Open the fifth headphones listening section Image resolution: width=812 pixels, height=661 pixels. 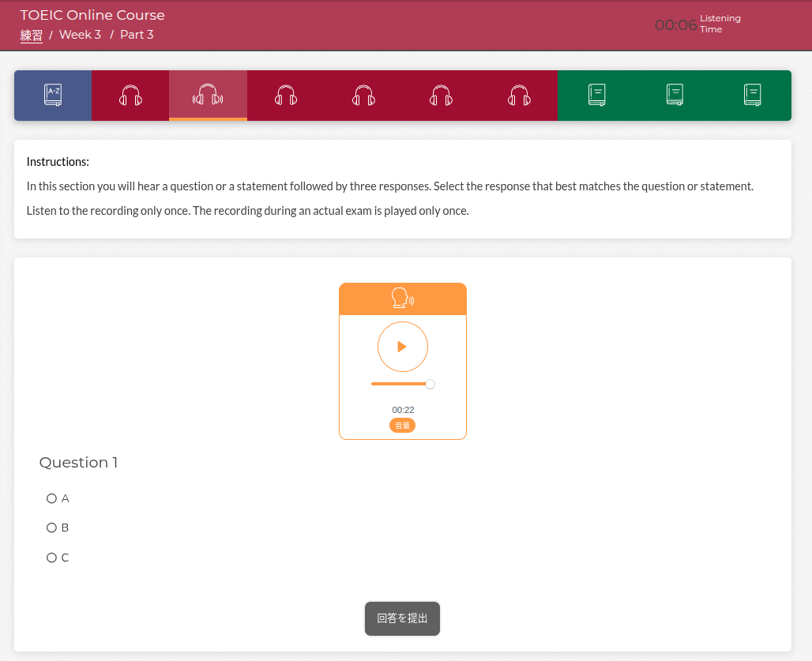click(x=440, y=96)
